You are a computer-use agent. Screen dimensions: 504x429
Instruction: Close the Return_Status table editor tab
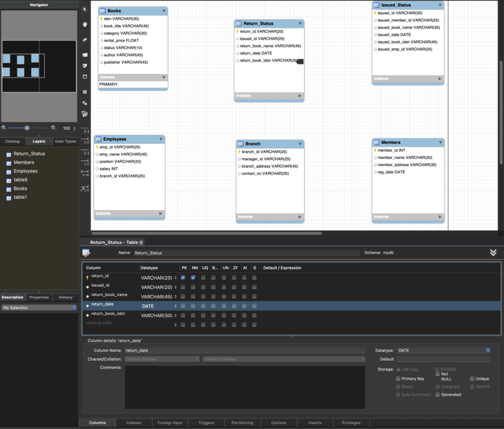(x=141, y=243)
